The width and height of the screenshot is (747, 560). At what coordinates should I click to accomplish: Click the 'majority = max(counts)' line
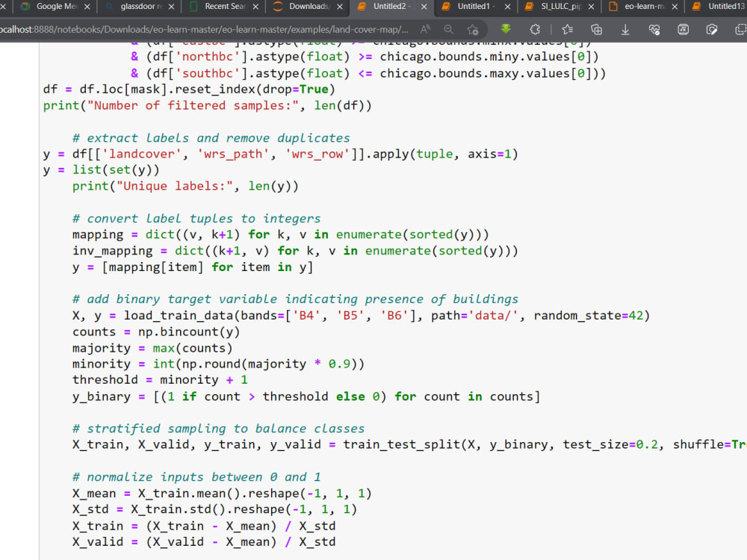pos(152,348)
